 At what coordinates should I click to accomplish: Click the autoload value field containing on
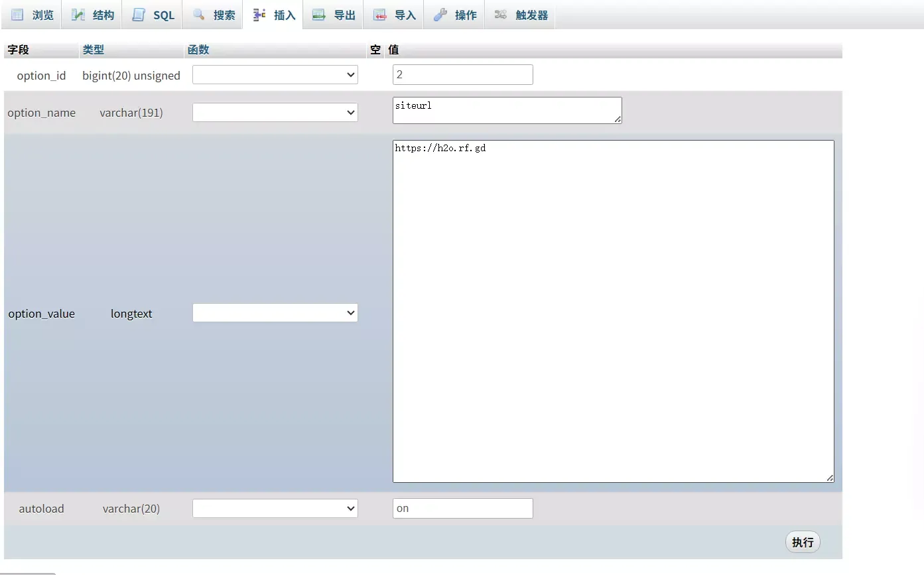click(462, 509)
